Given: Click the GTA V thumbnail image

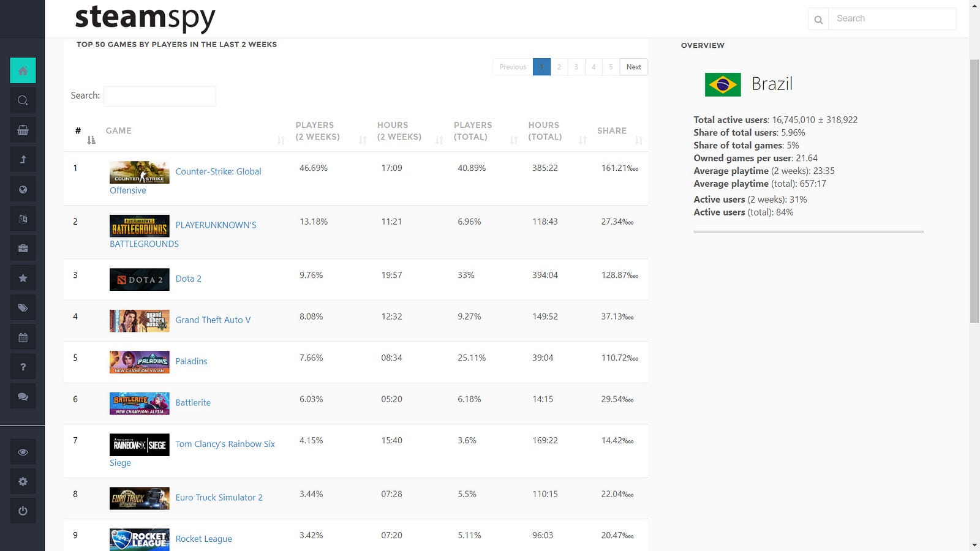Looking at the screenshot, I should coord(140,321).
